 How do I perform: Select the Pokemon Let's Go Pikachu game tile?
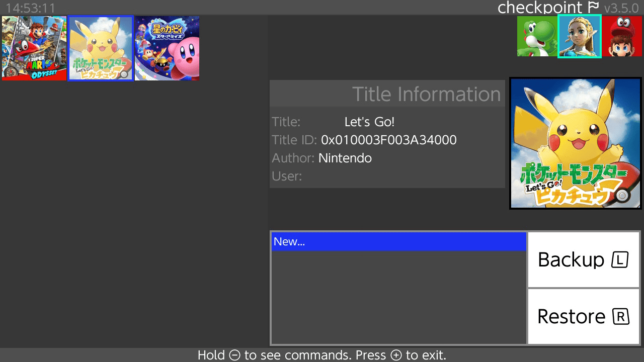click(x=101, y=48)
